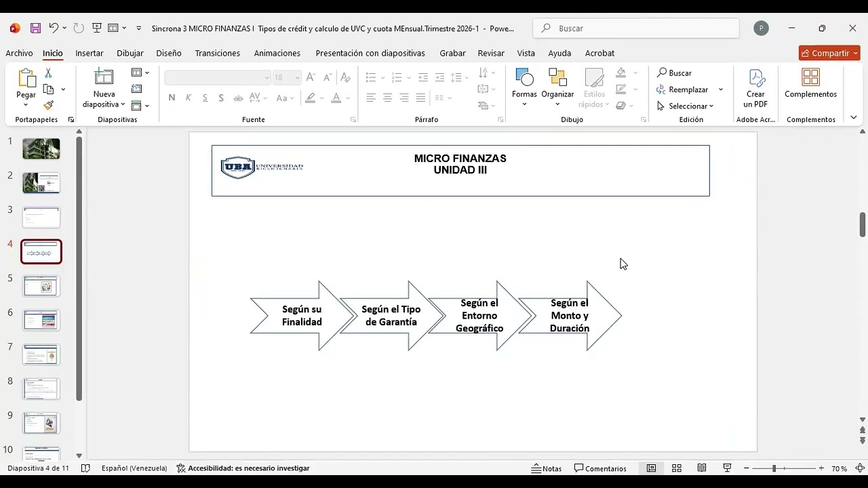The width and height of the screenshot is (868, 488).
Task: Click the spell check book icon
Action: (x=85, y=468)
